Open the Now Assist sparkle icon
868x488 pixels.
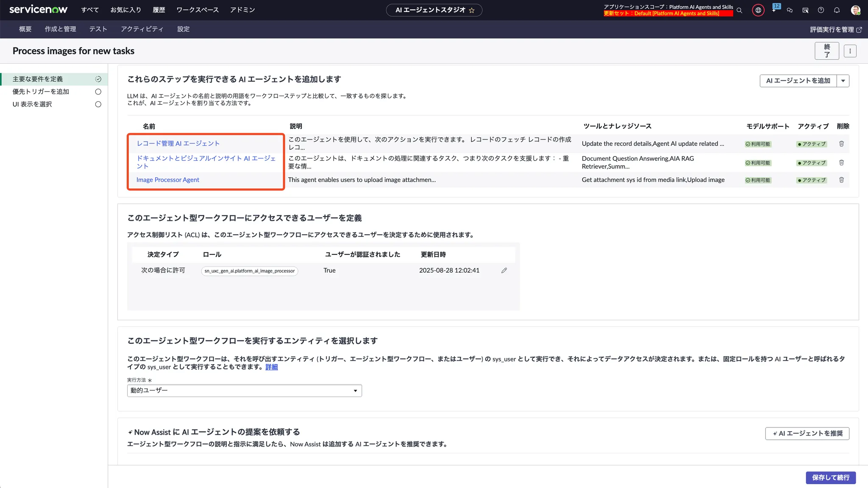[x=774, y=10]
